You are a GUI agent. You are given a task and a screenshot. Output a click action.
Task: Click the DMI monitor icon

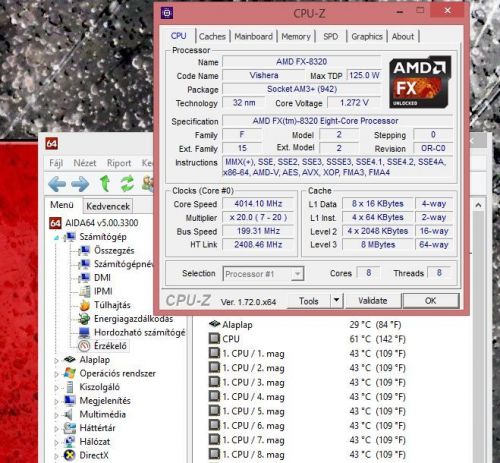pyautogui.click(x=85, y=277)
